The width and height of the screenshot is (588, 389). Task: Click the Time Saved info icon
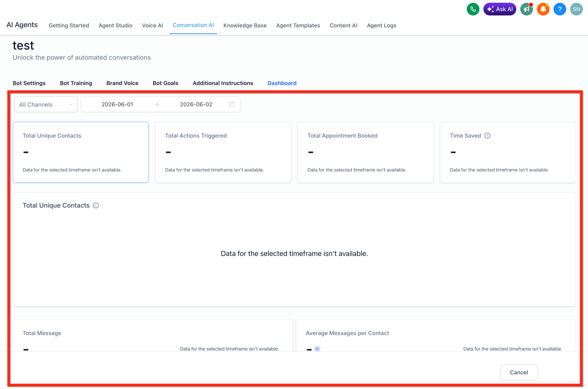point(487,136)
